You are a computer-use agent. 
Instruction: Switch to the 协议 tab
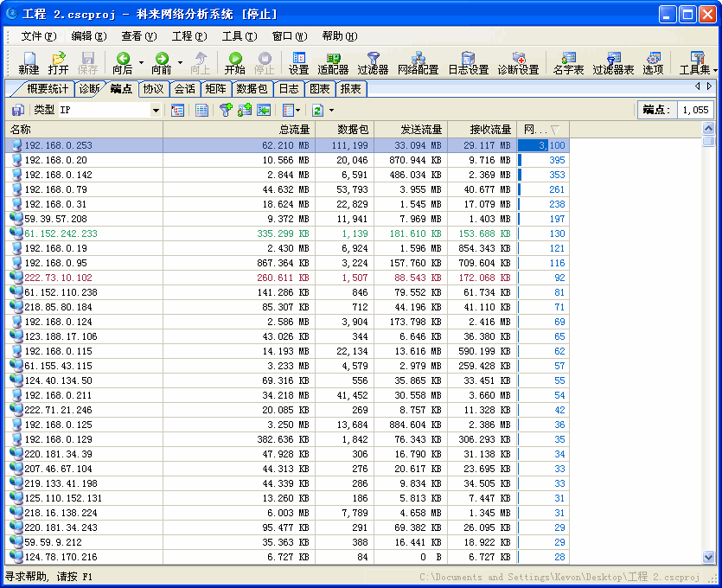[153, 89]
